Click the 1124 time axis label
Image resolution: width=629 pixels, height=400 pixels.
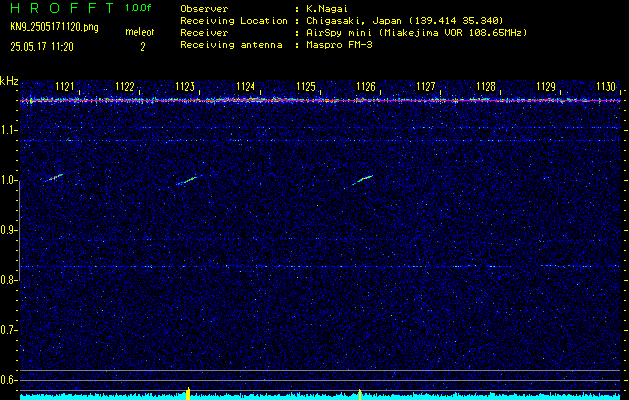(x=246, y=86)
